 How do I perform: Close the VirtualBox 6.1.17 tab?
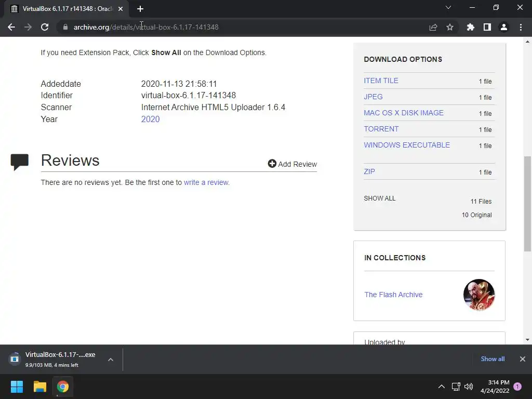click(121, 9)
